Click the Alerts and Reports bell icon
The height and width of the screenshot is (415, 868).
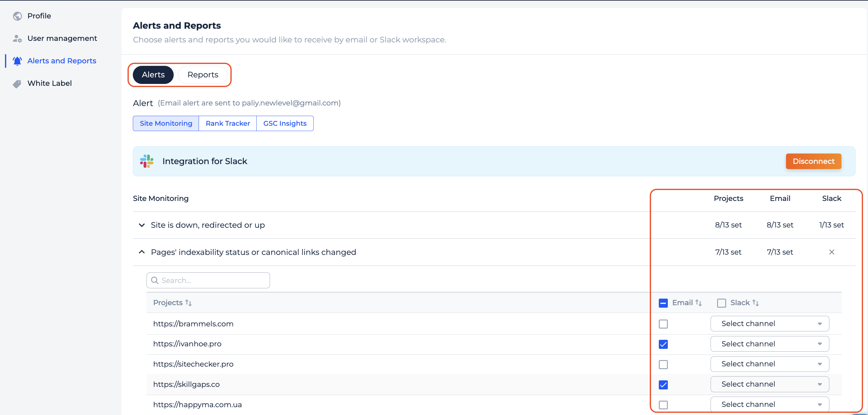tap(17, 61)
